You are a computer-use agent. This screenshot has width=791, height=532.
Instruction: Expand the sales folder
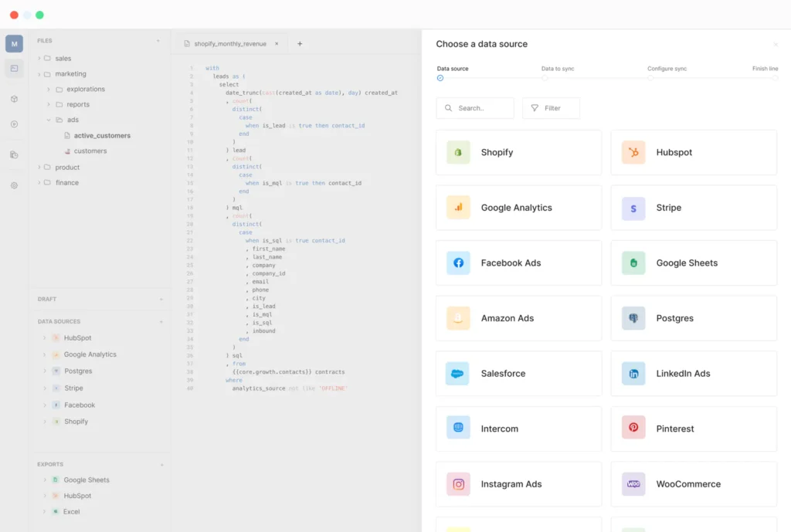point(39,58)
